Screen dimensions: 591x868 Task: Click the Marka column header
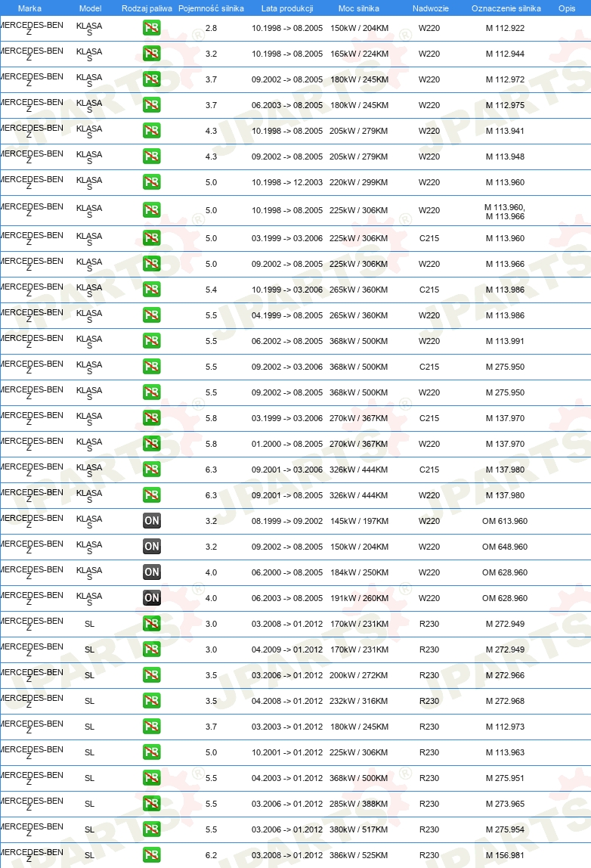(29, 8)
